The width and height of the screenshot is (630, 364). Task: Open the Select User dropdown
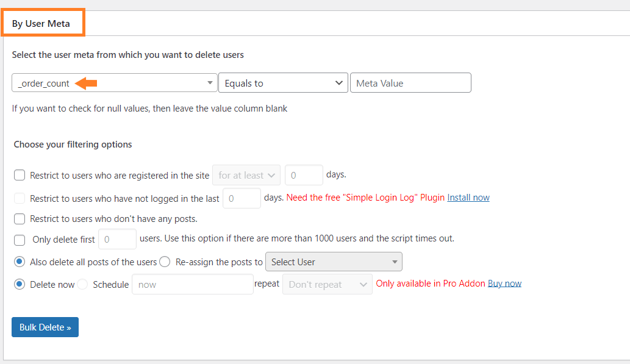334,262
